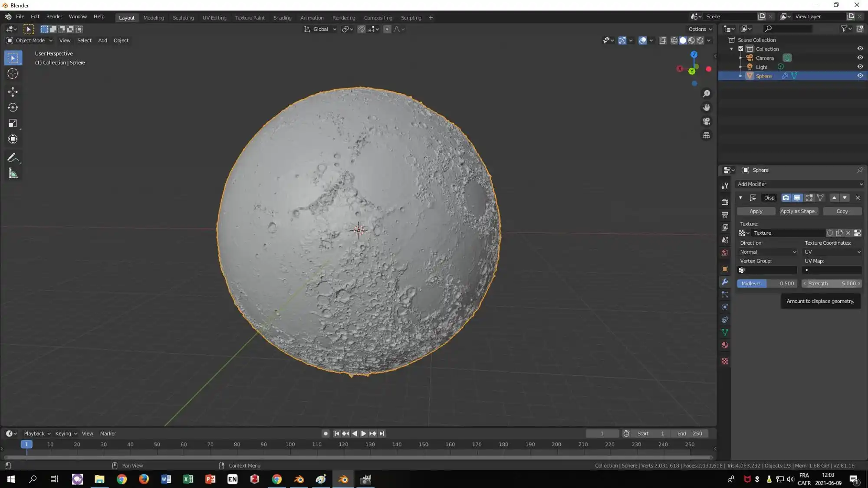Open the World properties tab
868x488 pixels.
[724, 253]
